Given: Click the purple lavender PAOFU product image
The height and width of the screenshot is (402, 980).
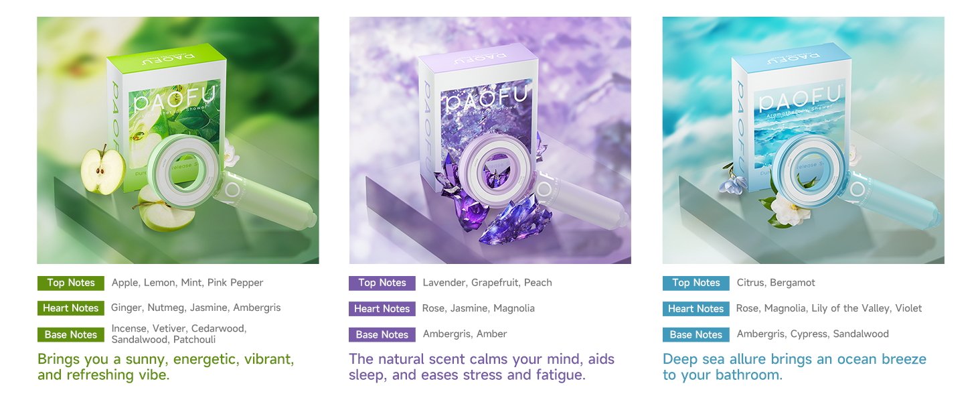Looking at the screenshot, I should tap(490, 140).
